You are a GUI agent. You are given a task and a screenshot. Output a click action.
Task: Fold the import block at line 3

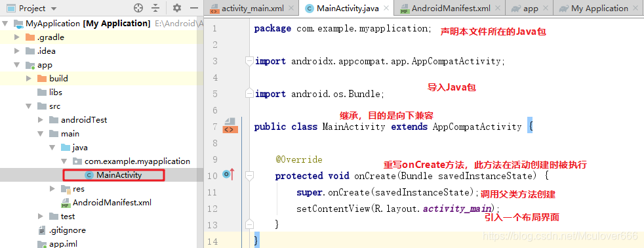(x=249, y=61)
